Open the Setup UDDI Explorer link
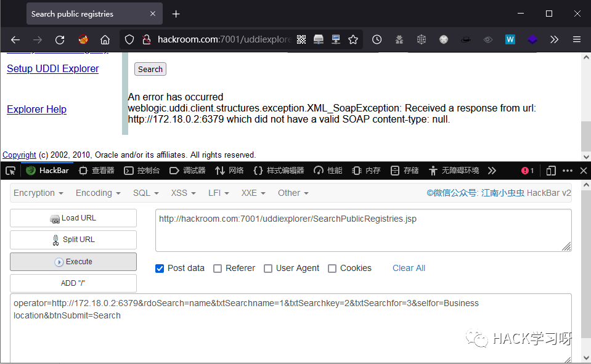591x364 pixels. point(53,68)
